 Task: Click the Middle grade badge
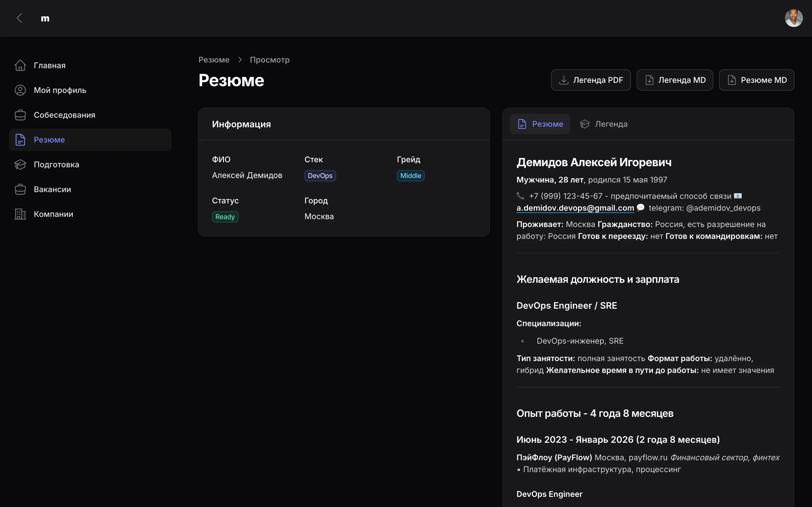(410, 176)
